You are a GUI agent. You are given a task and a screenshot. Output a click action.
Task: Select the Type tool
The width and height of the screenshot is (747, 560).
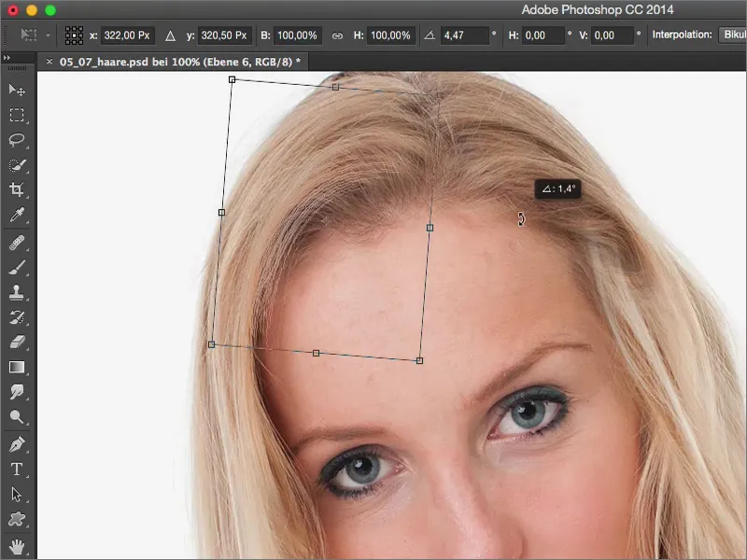pyautogui.click(x=17, y=469)
